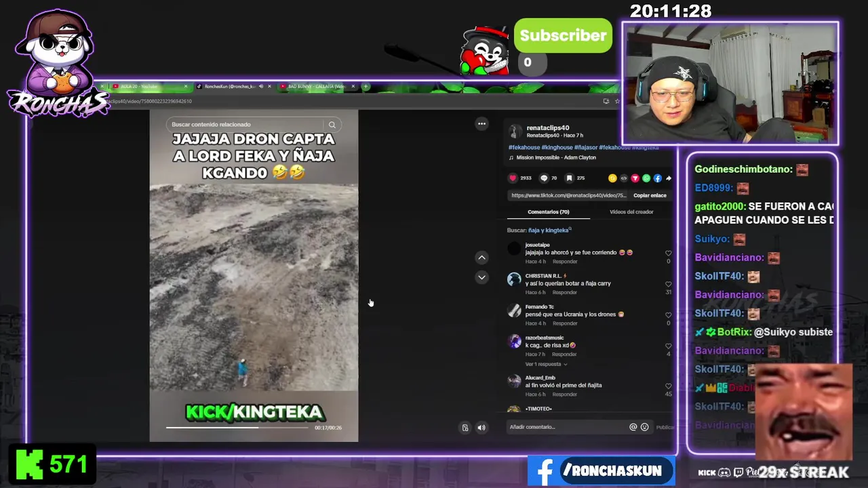Go to the next video arrow
The height and width of the screenshot is (488, 868).
[481, 277]
